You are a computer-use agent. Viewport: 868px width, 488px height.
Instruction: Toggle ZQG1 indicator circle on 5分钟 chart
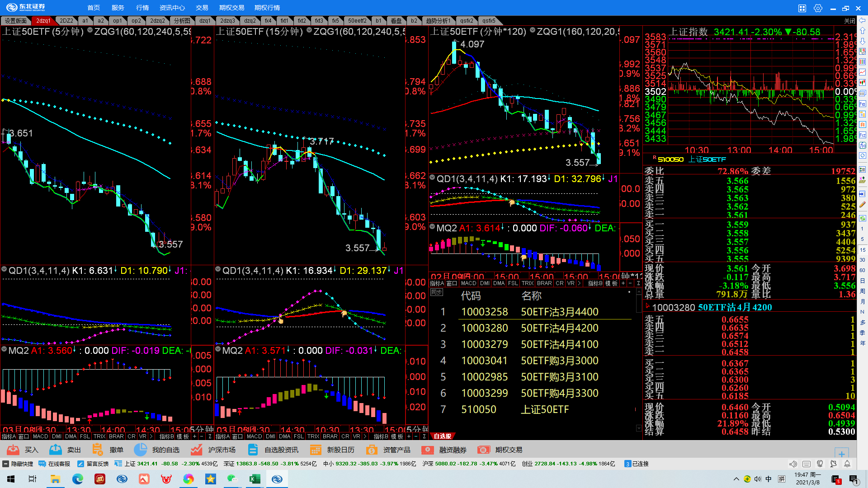point(90,31)
